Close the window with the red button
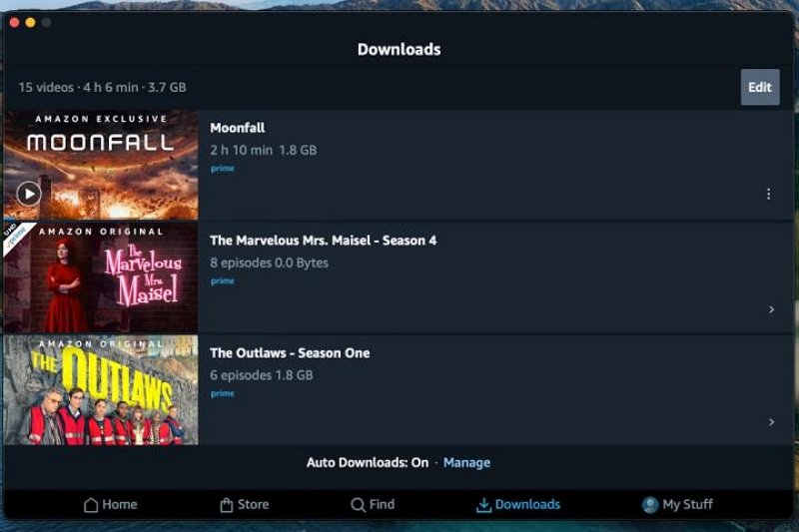The image size is (799, 532). coord(14,22)
